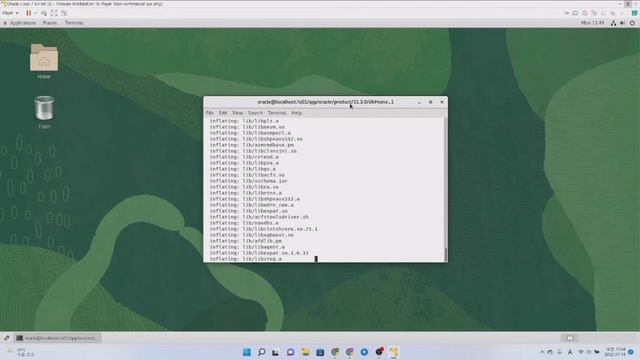Close the terminal window
The height and width of the screenshot is (360, 640).
pyautogui.click(x=442, y=102)
